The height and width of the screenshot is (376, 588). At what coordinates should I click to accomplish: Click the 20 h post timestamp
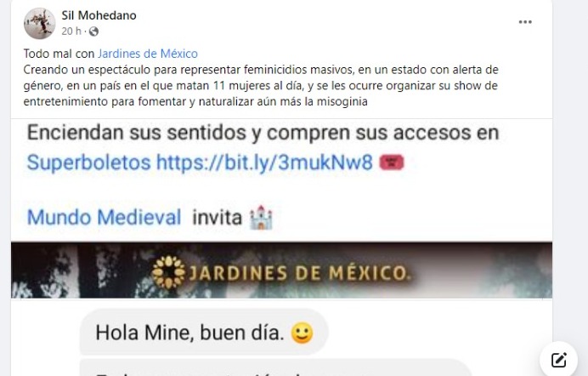[x=71, y=31]
